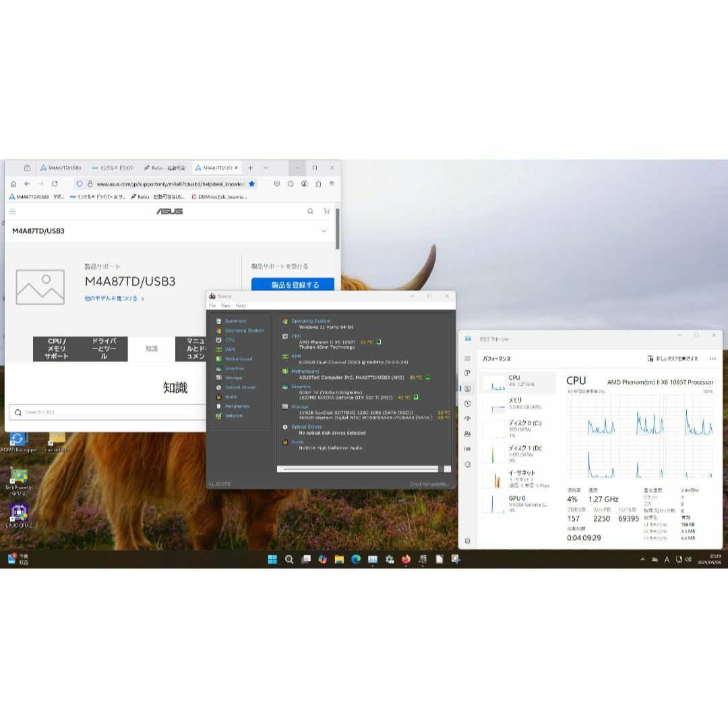Select GPU 0 in Task Manager performance list
This screenshot has height=728, width=728.
pos(518,504)
